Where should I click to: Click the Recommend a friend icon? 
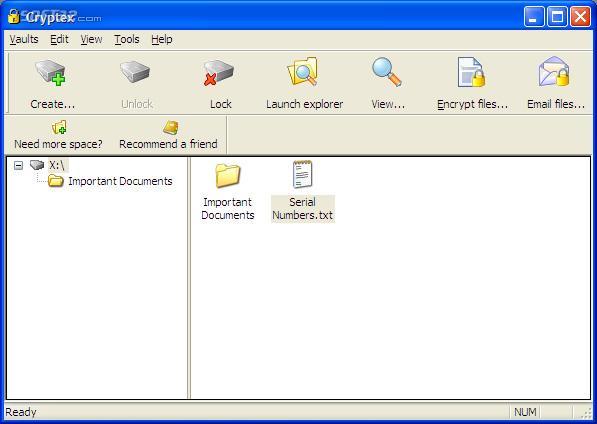[x=171, y=128]
